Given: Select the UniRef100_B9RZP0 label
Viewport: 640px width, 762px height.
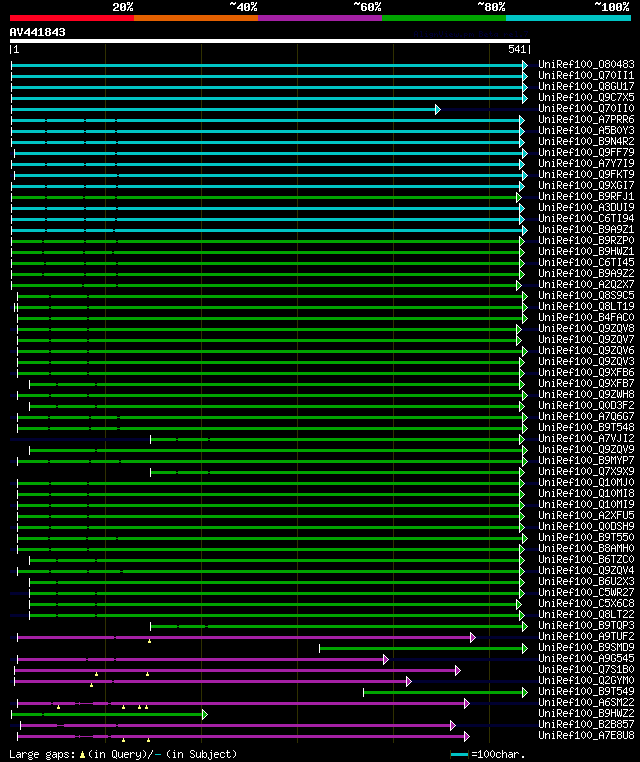Looking at the screenshot, I should [x=586, y=240].
